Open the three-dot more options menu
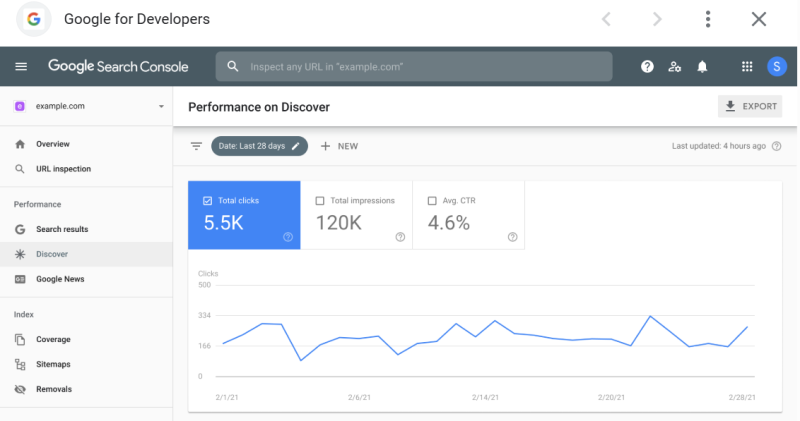This screenshot has width=800, height=421. [x=708, y=19]
